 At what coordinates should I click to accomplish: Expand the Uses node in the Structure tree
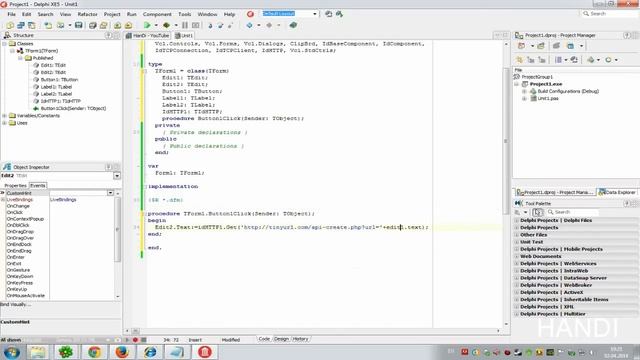(x=4, y=123)
